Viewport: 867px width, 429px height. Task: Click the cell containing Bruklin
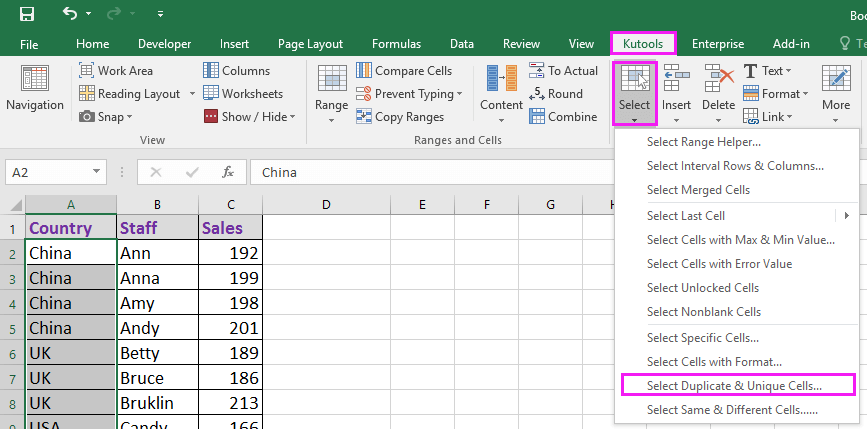(x=158, y=403)
